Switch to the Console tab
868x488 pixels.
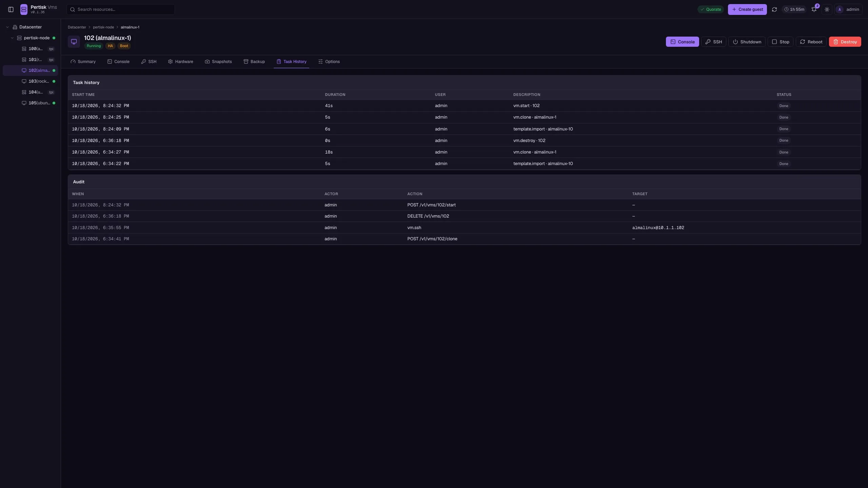[118, 62]
